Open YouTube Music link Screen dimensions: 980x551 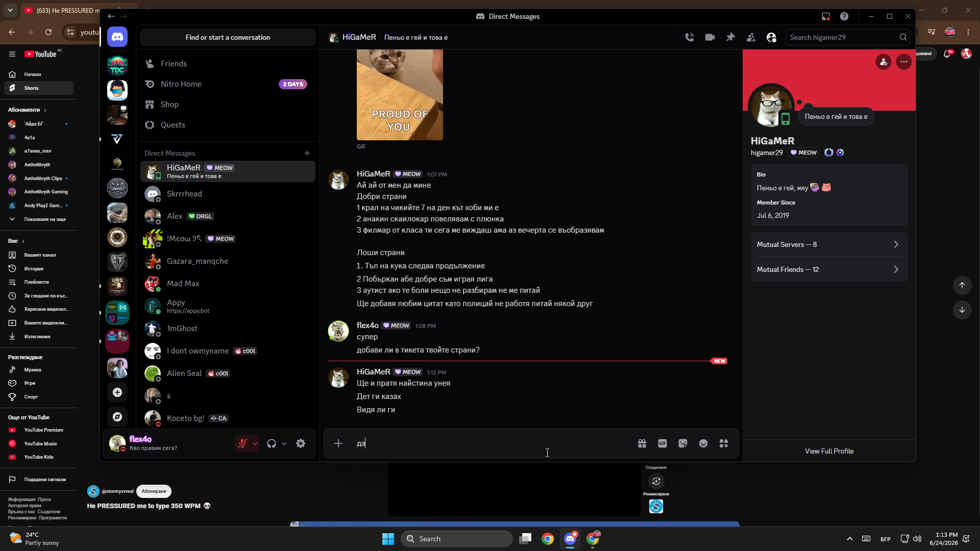(38, 444)
